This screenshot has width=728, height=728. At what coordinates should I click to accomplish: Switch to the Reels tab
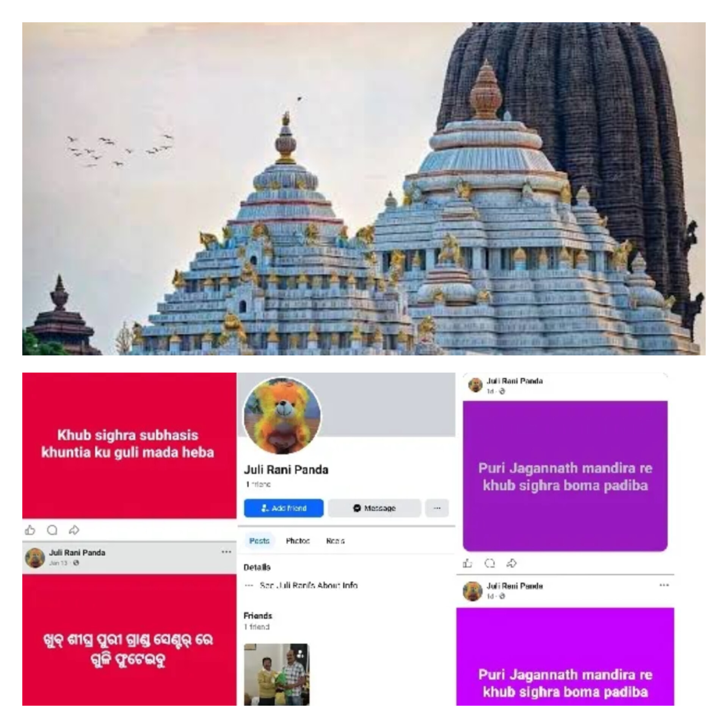pos(335,541)
